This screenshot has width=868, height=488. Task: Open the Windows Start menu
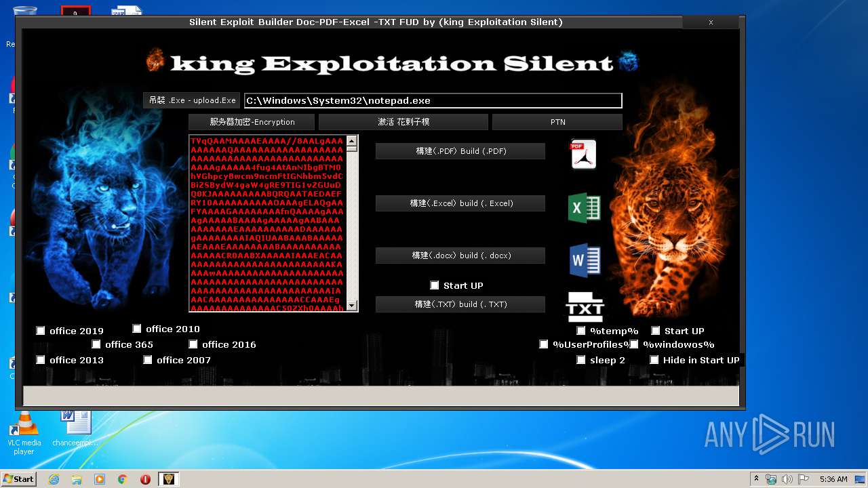point(18,479)
